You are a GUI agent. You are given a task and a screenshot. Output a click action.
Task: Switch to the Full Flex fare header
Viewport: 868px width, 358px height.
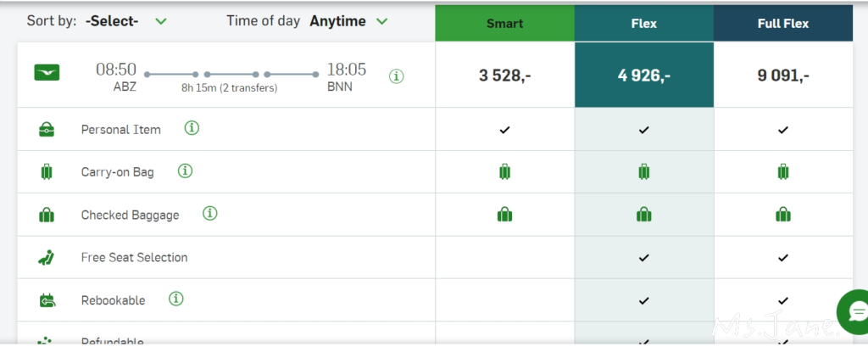783,24
